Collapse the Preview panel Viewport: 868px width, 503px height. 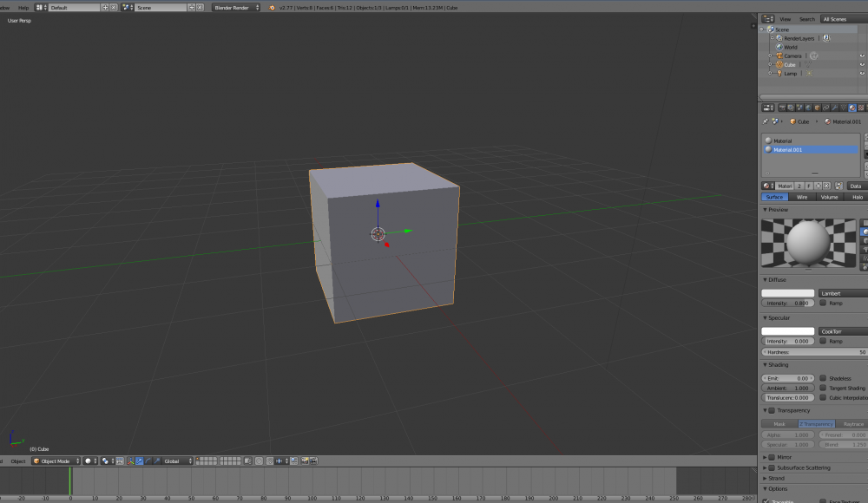click(765, 210)
